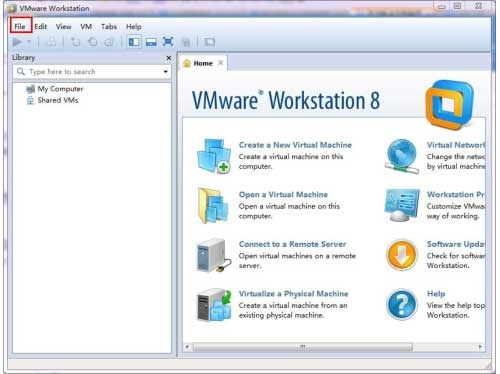The height and width of the screenshot is (374, 500).
Task: Select My Computer in the Library tree
Action: click(x=60, y=89)
